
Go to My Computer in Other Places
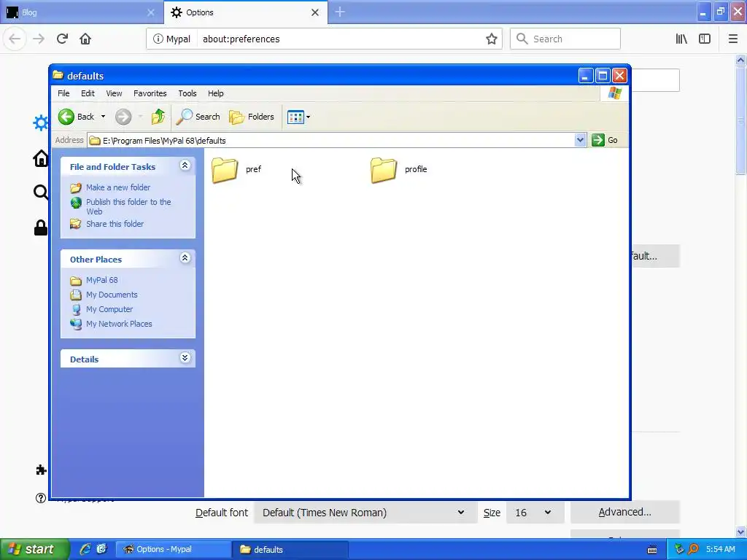109,309
